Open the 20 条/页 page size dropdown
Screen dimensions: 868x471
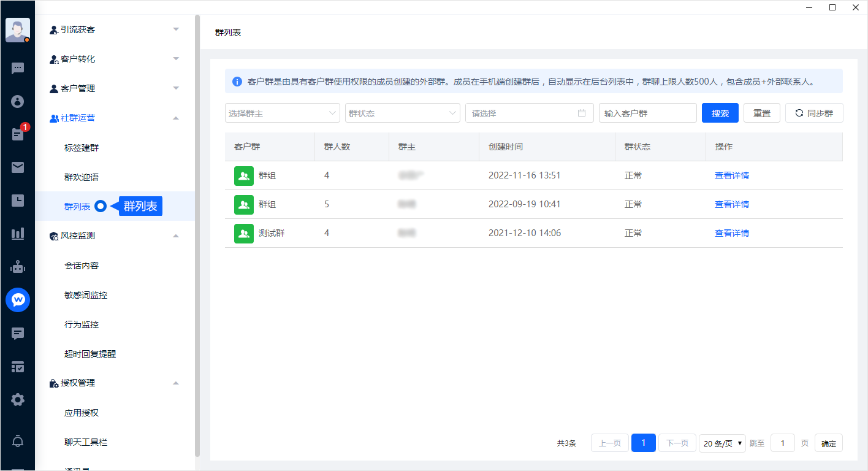tap(722, 443)
